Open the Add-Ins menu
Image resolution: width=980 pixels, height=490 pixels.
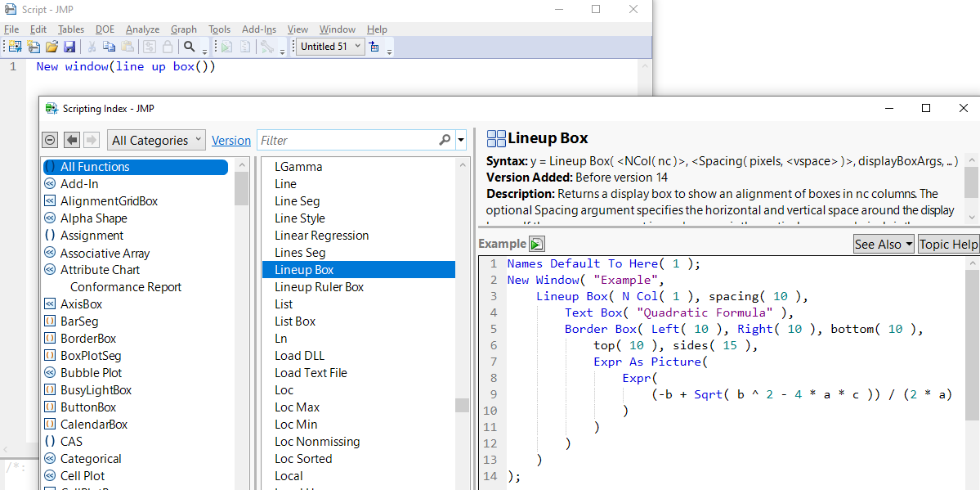pos(259,29)
